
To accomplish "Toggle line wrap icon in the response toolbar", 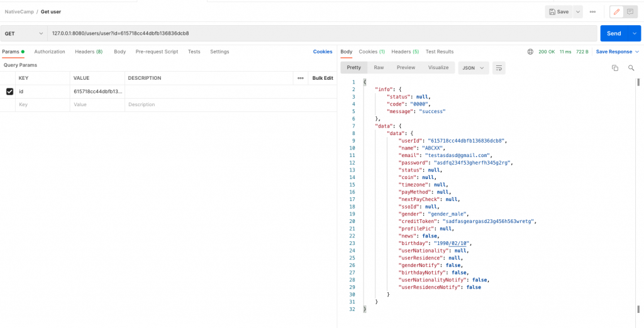I will tap(499, 68).
